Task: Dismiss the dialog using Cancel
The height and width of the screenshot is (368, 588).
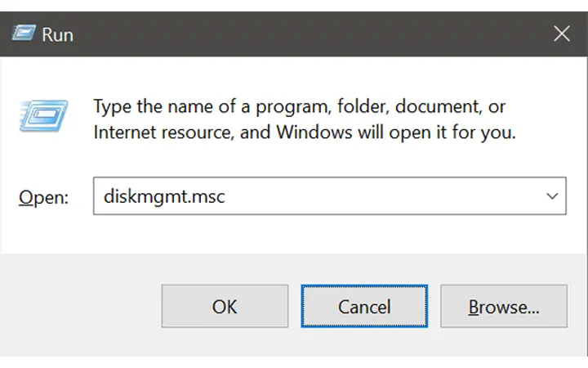Action: click(364, 307)
